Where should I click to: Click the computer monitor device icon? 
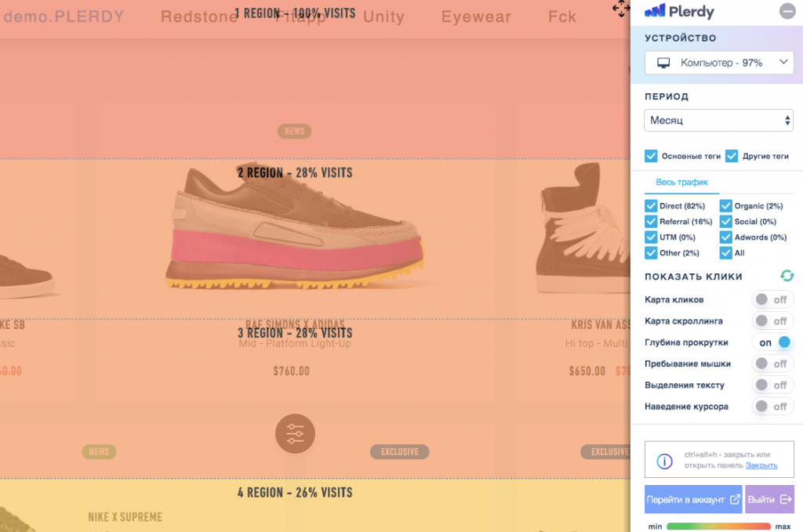pyautogui.click(x=663, y=63)
